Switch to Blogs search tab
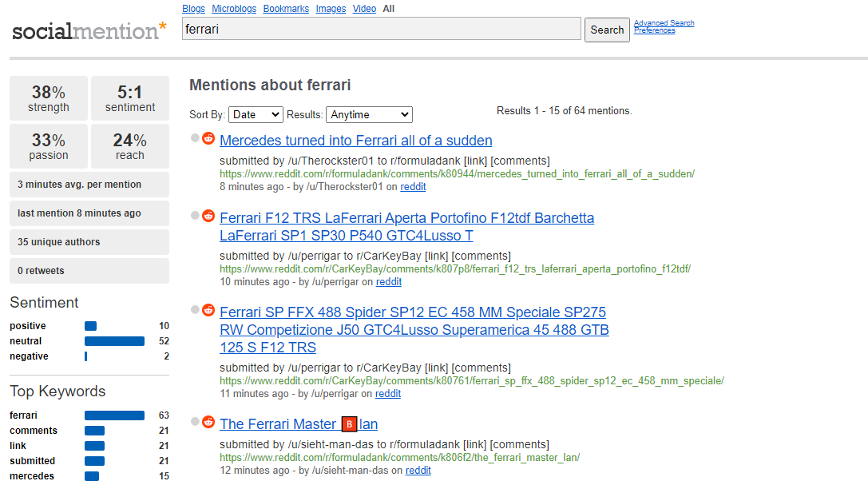 tap(193, 9)
